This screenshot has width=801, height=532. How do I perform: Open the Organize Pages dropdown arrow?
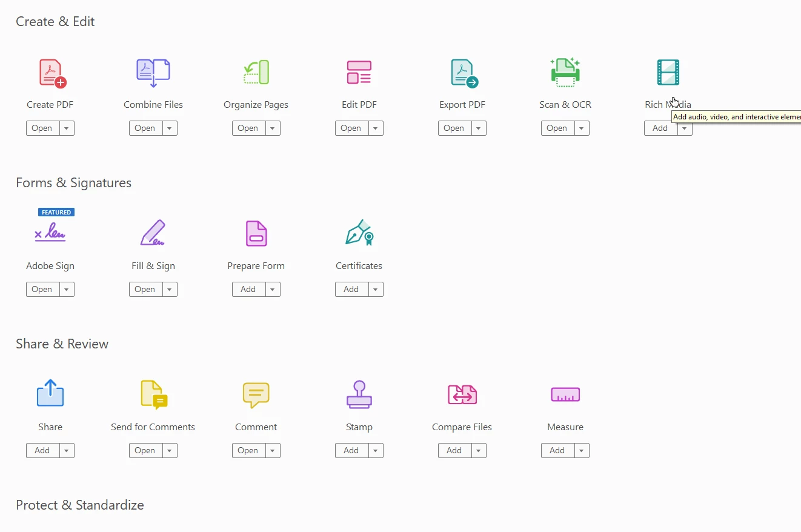[x=273, y=128]
